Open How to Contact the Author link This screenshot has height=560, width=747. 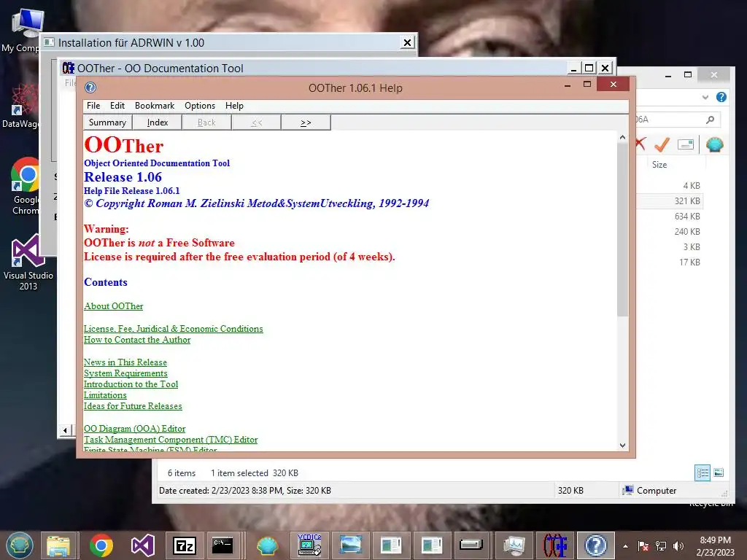pos(137,340)
